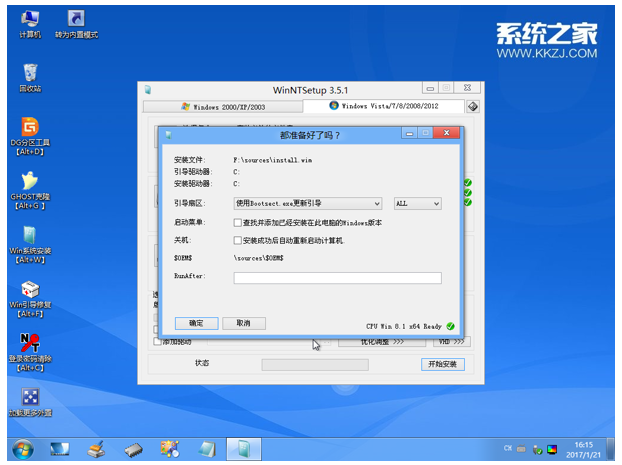
Task: Click the network icon in the system tray
Action: [x=538, y=450]
